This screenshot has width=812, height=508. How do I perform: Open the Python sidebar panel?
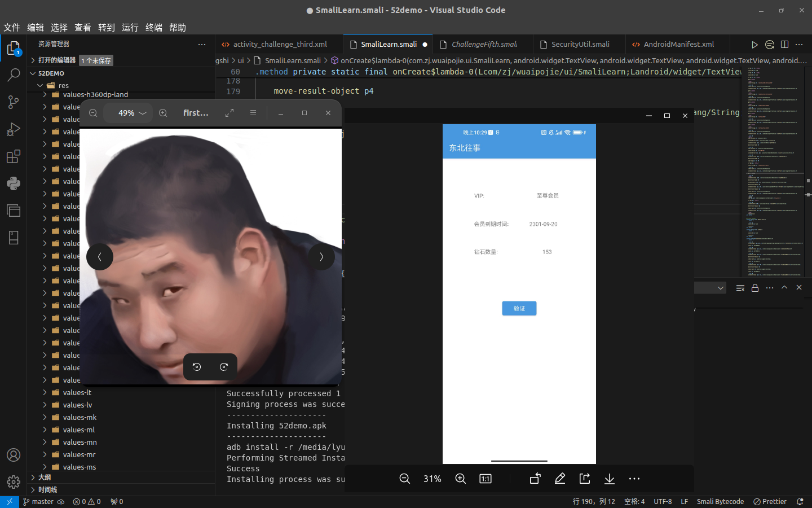(x=14, y=183)
